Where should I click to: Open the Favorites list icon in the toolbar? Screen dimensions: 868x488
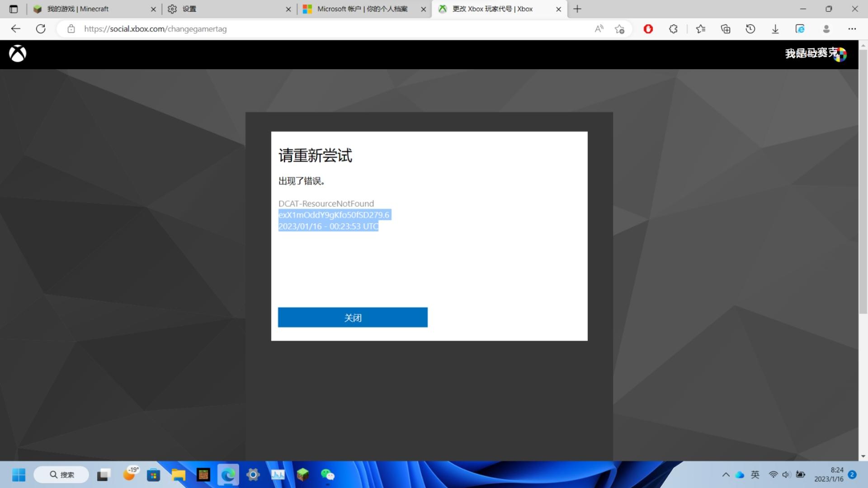click(x=701, y=29)
